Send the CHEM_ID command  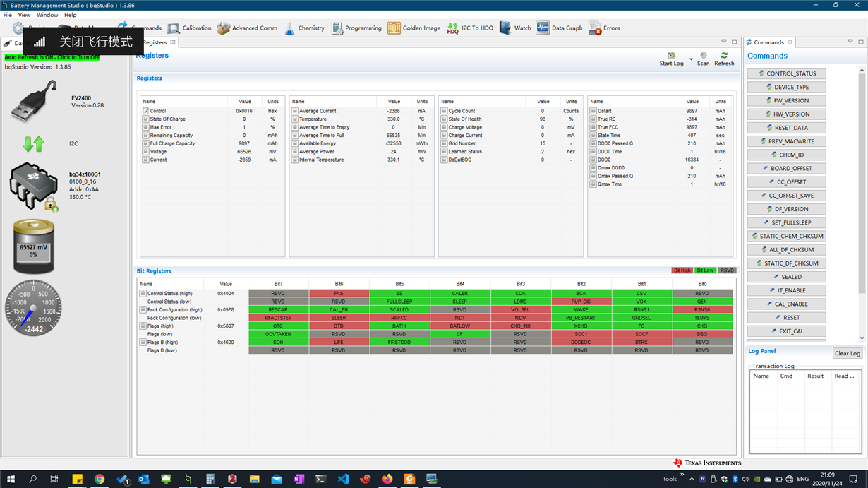click(x=787, y=155)
